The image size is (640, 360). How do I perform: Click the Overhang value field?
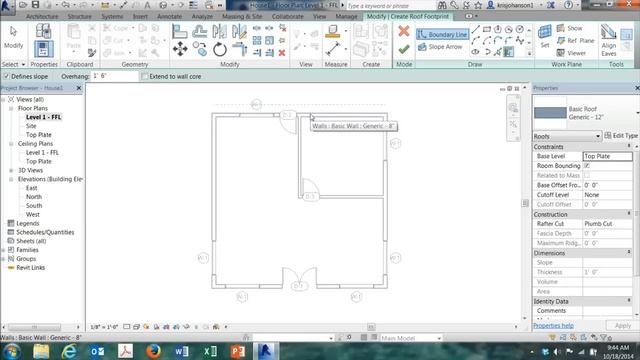(x=115, y=76)
